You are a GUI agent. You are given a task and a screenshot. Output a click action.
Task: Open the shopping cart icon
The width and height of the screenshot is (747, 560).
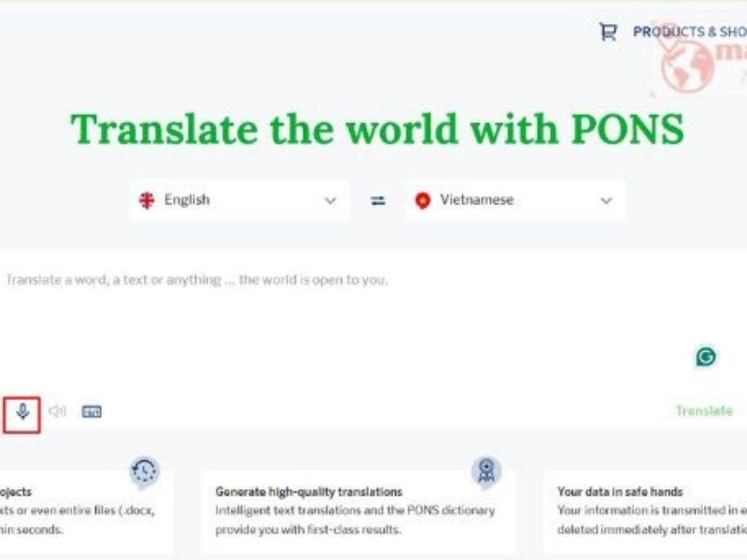coord(608,32)
